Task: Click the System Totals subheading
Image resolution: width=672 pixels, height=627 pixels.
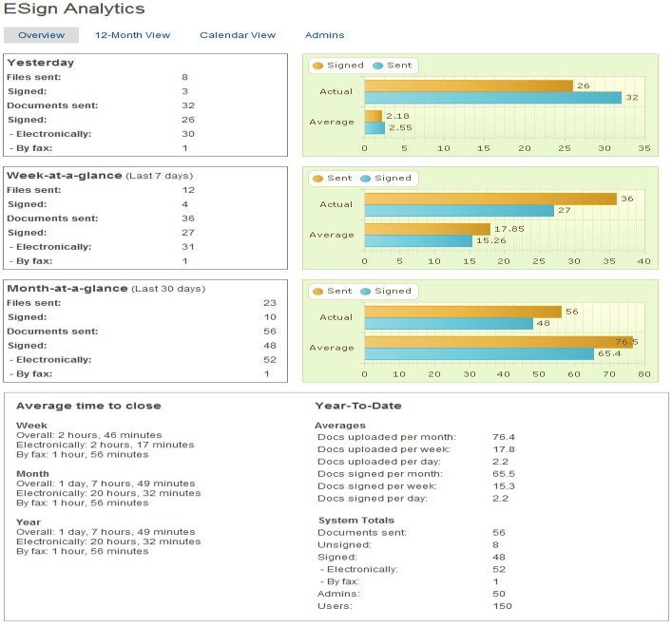Action: [x=356, y=521]
